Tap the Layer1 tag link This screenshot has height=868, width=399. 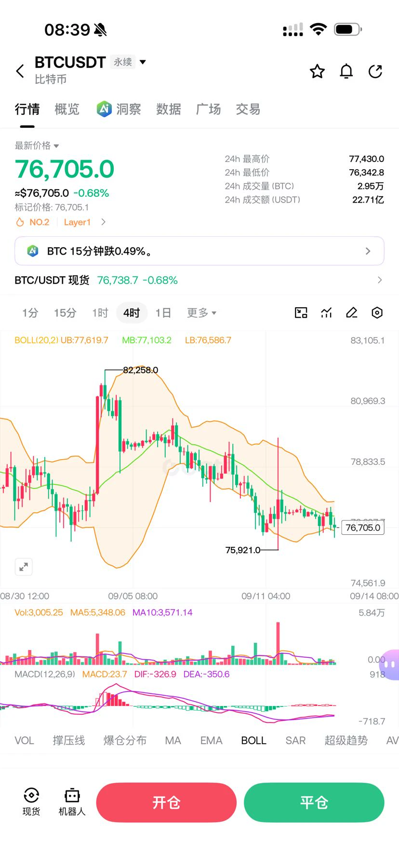(77, 222)
